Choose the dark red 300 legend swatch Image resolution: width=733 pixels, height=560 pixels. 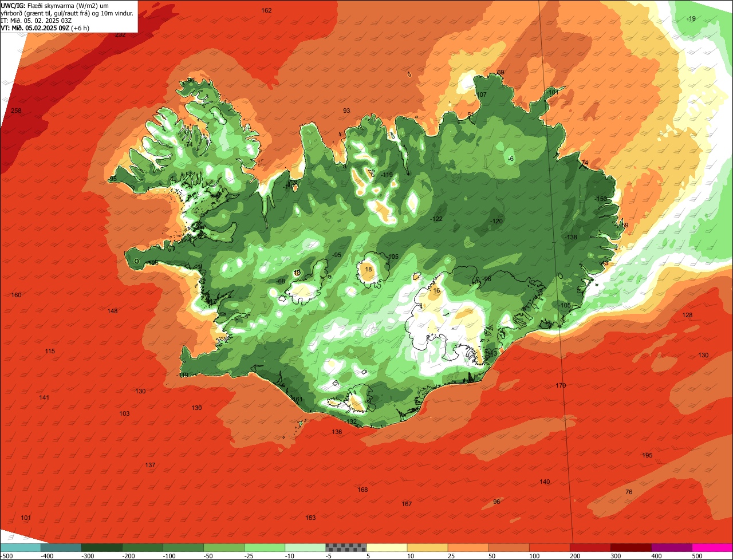(x=631, y=547)
